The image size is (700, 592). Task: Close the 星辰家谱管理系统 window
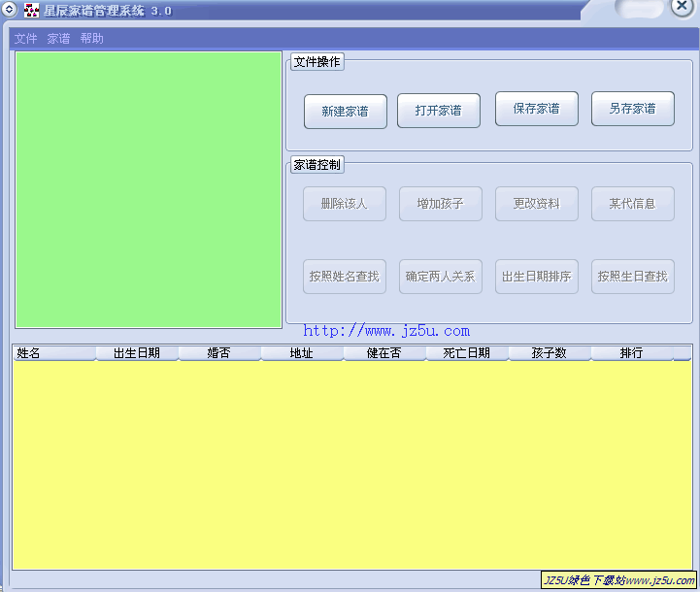tap(683, 6)
